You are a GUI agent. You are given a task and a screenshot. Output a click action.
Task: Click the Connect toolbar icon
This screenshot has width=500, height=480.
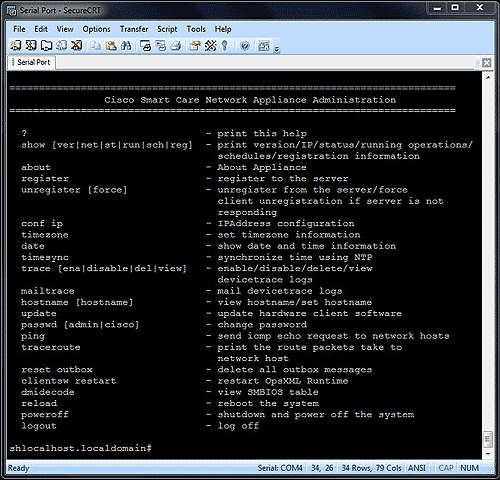click(16, 45)
